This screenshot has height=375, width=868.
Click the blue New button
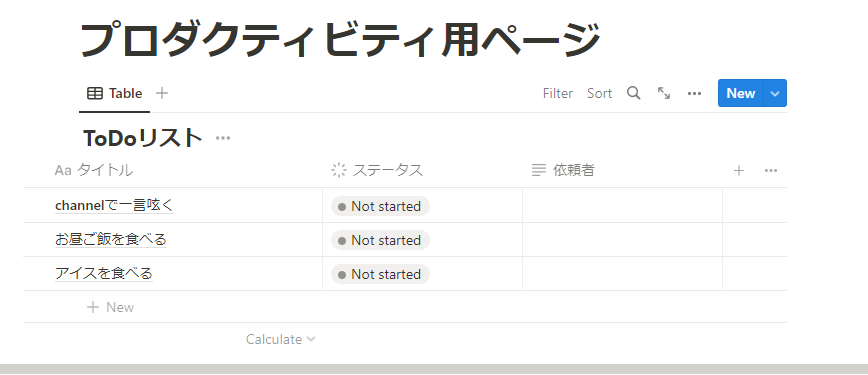click(741, 93)
